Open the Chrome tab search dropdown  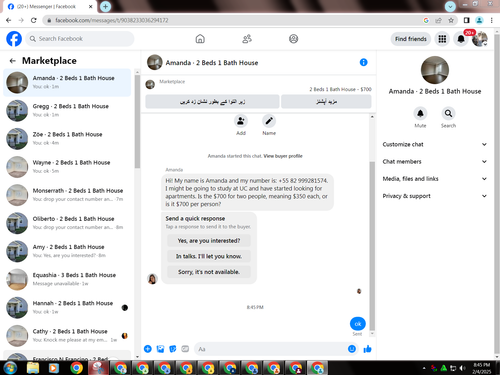click(x=450, y=6)
